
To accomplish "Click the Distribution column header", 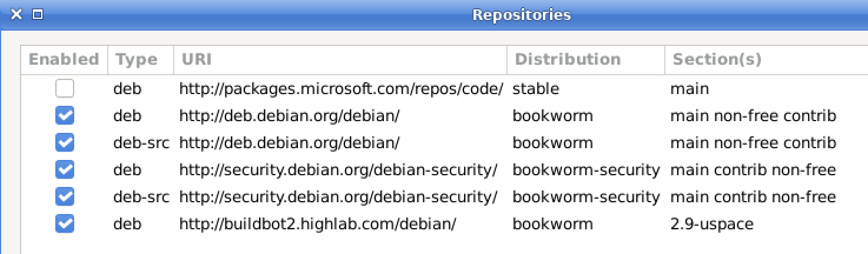I will click(x=586, y=59).
